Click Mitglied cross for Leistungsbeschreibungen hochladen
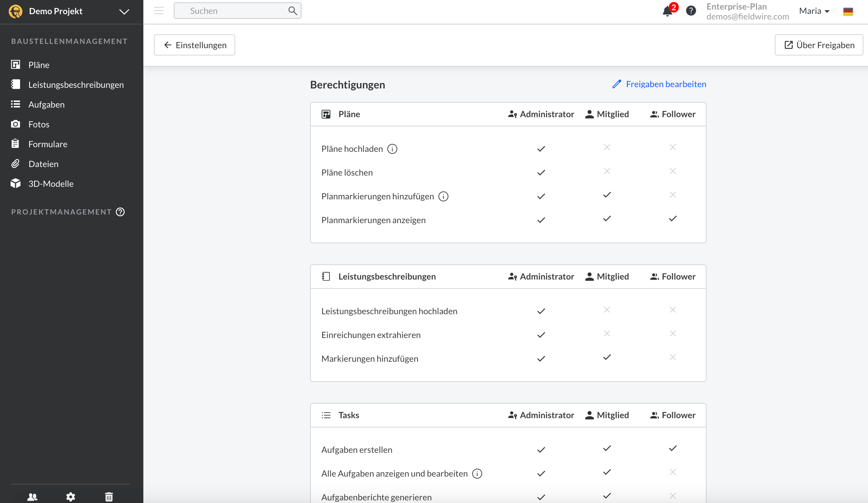 pyautogui.click(x=607, y=310)
